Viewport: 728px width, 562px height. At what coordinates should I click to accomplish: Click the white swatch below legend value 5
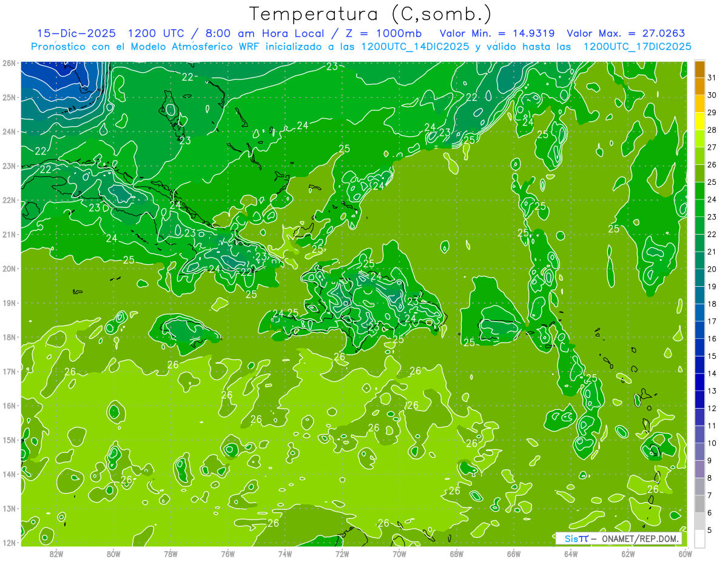coord(699,539)
